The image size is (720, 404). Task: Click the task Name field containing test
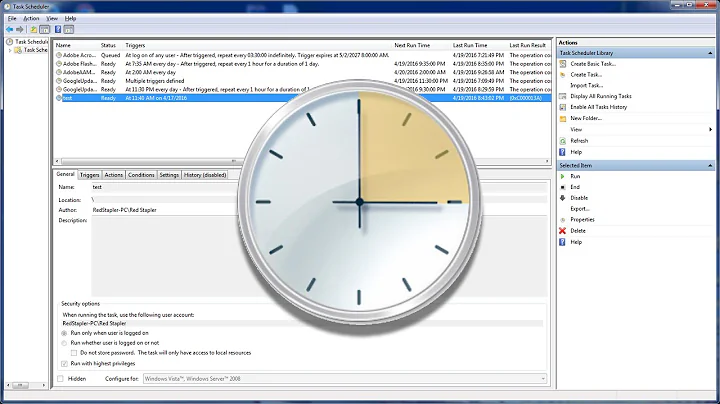coord(319,187)
